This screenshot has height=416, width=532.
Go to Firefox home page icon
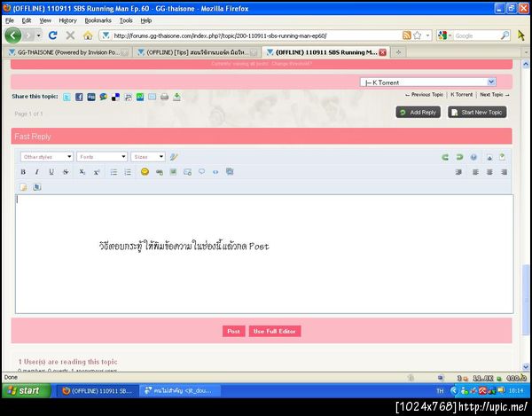coord(88,35)
